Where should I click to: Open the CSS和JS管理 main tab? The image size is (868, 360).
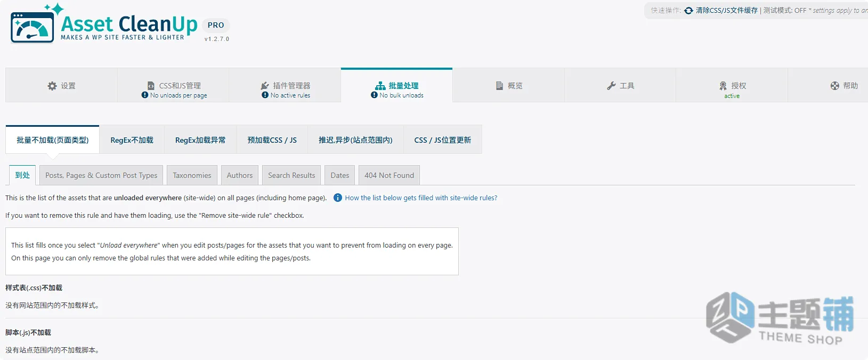[173, 85]
